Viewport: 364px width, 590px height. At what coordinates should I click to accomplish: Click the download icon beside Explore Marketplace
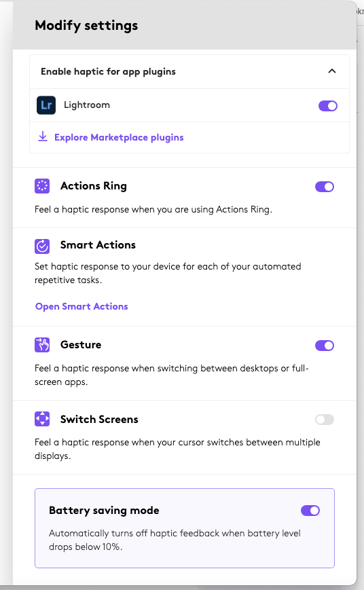pos(43,136)
